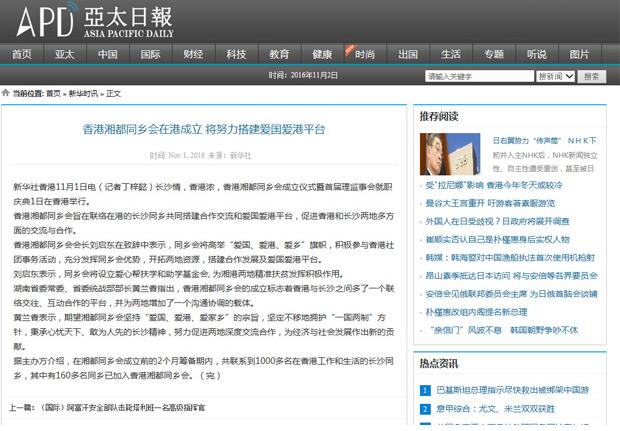Open the 首页 navigation tab
This screenshot has height=431, width=620.
pyautogui.click(x=22, y=54)
